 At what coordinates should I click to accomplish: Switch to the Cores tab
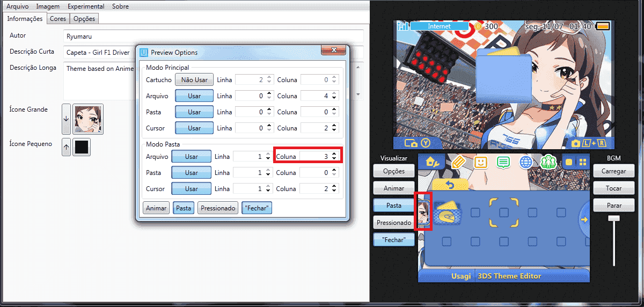tap(58, 18)
